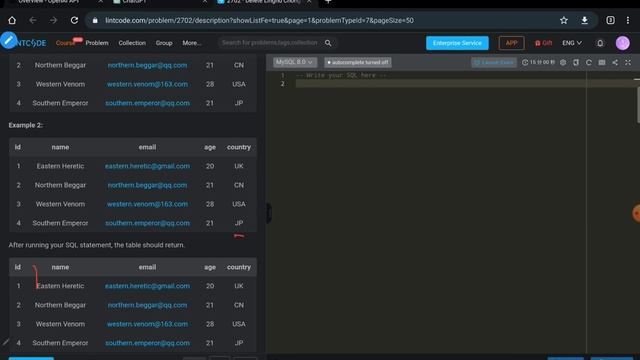Click the APP button
This screenshot has width=640, height=360.
(511, 43)
